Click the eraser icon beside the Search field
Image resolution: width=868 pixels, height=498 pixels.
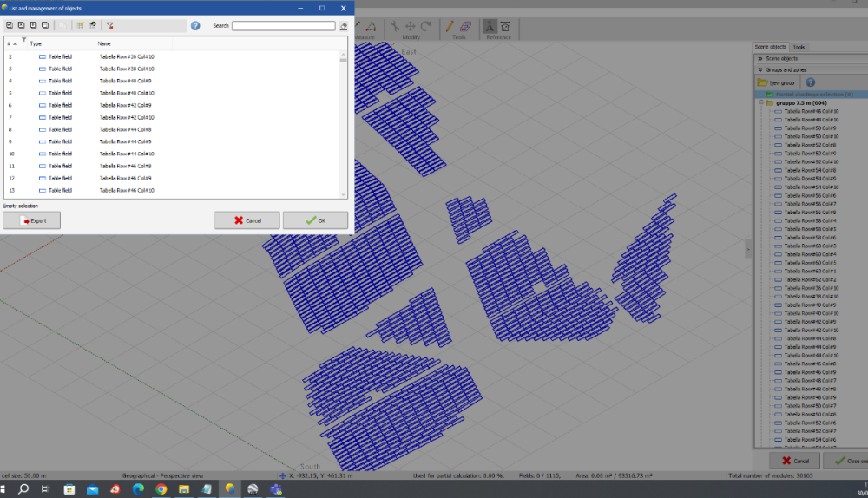coord(344,26)
